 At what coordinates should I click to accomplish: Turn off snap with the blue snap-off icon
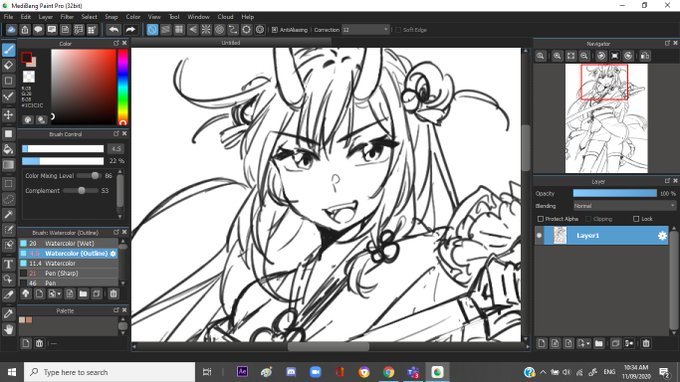tap(152, 29)
